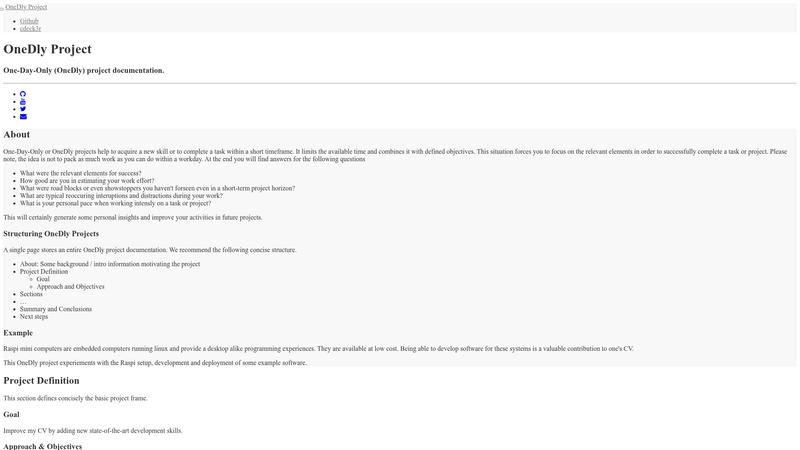Click the One-Day-Only project documentation tagline

point(84,70)
